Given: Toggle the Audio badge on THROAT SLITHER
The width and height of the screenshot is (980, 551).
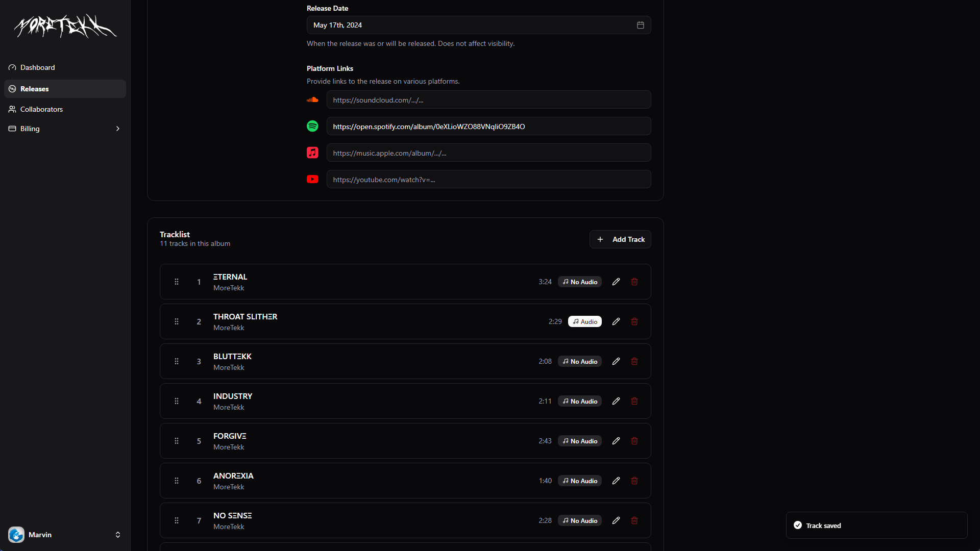Looking at the screenshot, I should 584,321.
